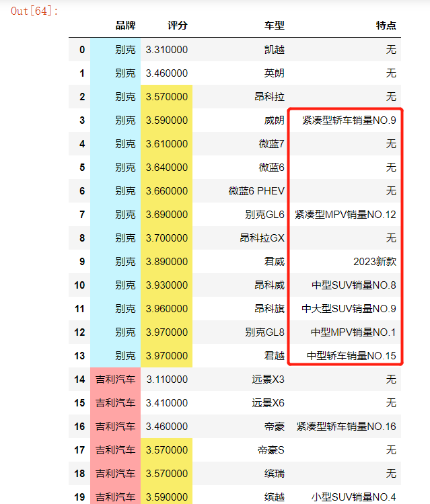This screenshot has height=504, width=430.
Task: Select the 车型 column header
Action: tap(275, 26)
